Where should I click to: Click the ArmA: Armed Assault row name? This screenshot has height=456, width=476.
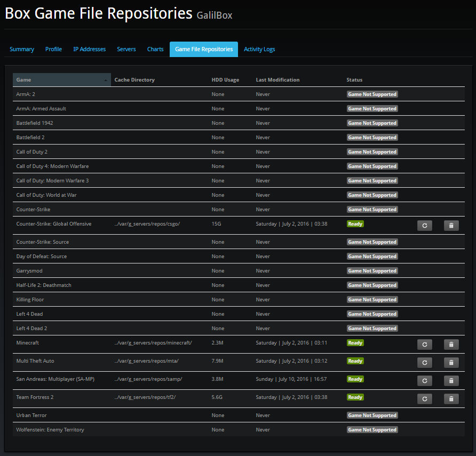41,109
